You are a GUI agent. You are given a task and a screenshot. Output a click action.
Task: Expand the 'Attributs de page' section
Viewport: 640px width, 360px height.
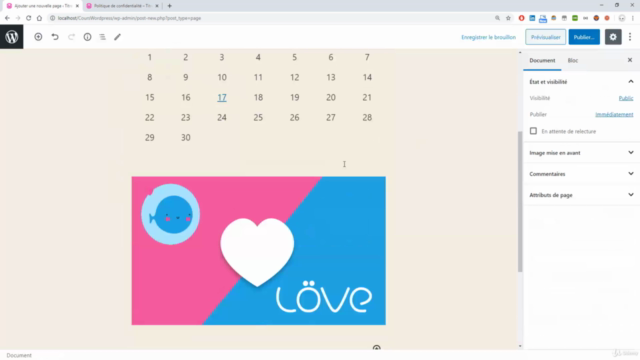coord(581,195)
